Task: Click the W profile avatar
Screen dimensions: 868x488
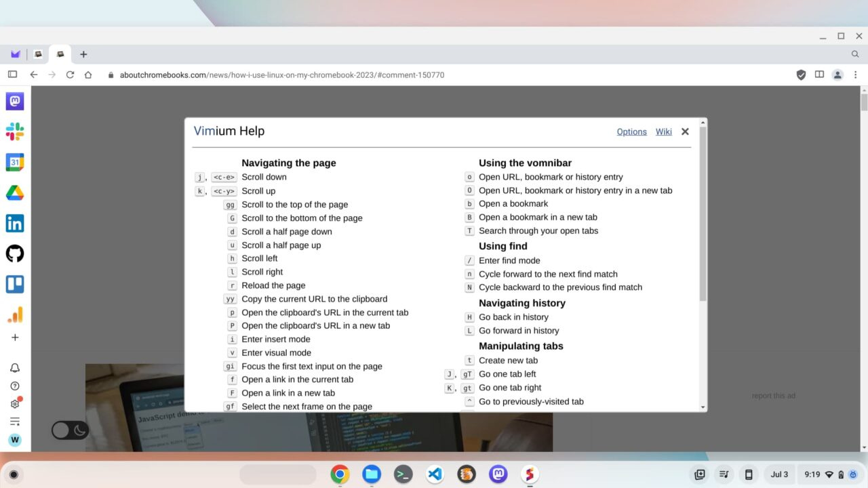Action: click(15, 440)
